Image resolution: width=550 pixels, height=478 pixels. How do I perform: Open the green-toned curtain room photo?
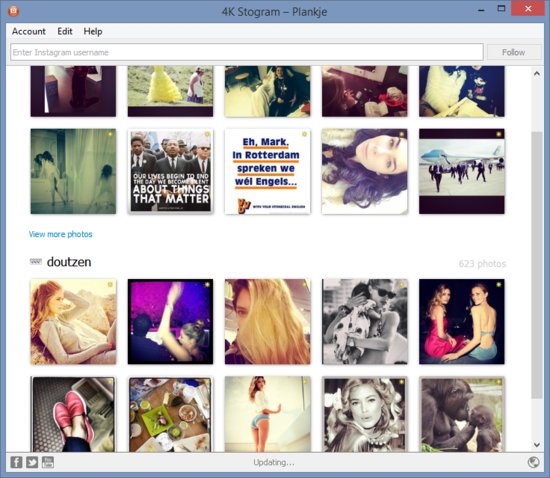(73, 171)
